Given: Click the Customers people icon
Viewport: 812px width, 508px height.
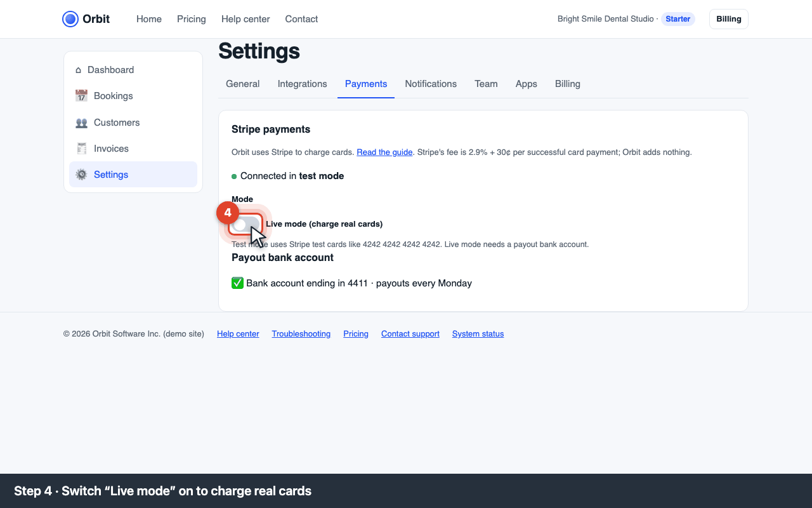Looking at the screenshot, I should click(81, 123).
